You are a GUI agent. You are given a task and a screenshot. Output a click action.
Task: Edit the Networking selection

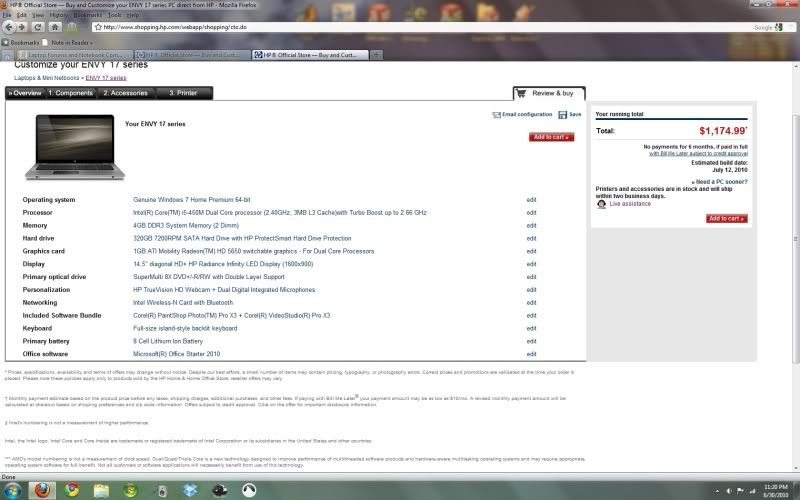click(x=531, y=303)
